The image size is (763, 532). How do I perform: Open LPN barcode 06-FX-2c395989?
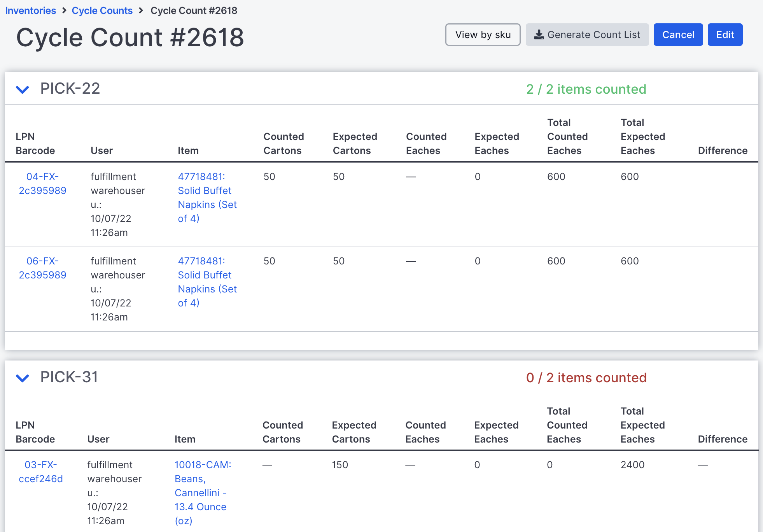tap(42, 268)
